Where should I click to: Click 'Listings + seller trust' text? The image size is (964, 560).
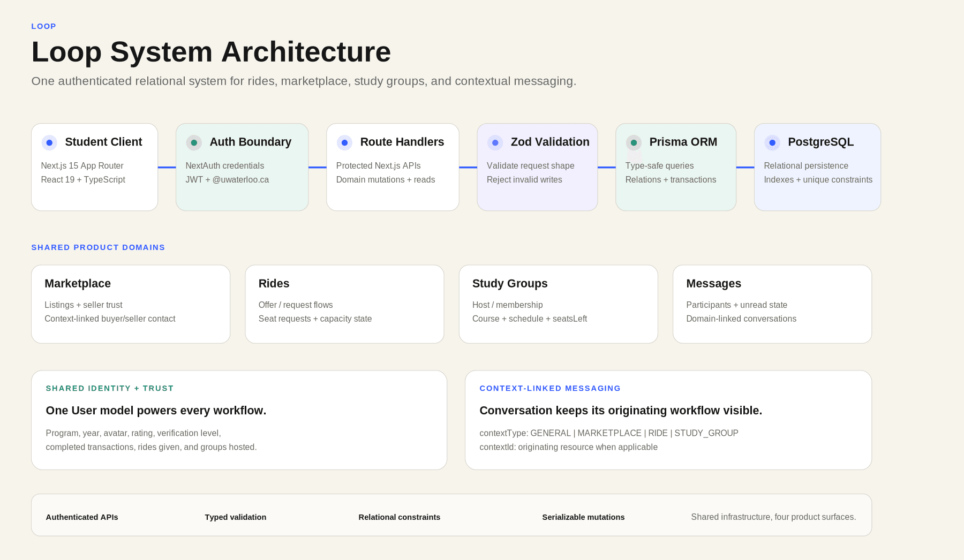pyautogui.click(x=84, y=305)
